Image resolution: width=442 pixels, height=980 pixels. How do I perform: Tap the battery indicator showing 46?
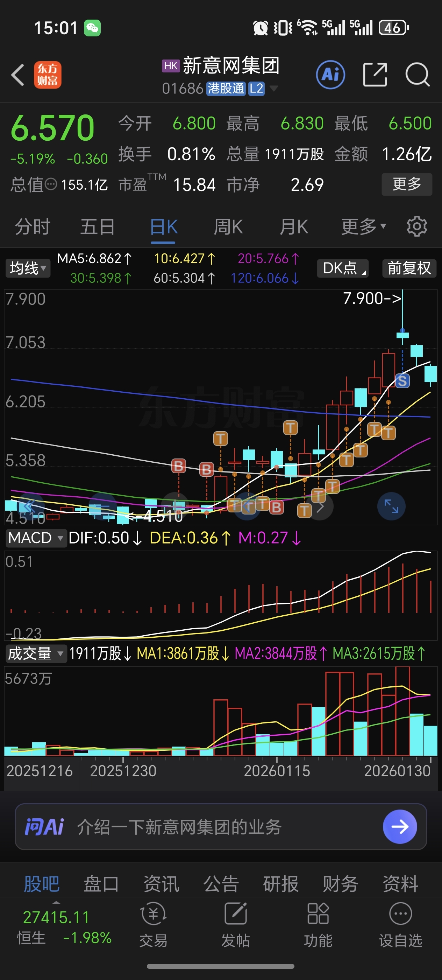click(x=394, y=28)
